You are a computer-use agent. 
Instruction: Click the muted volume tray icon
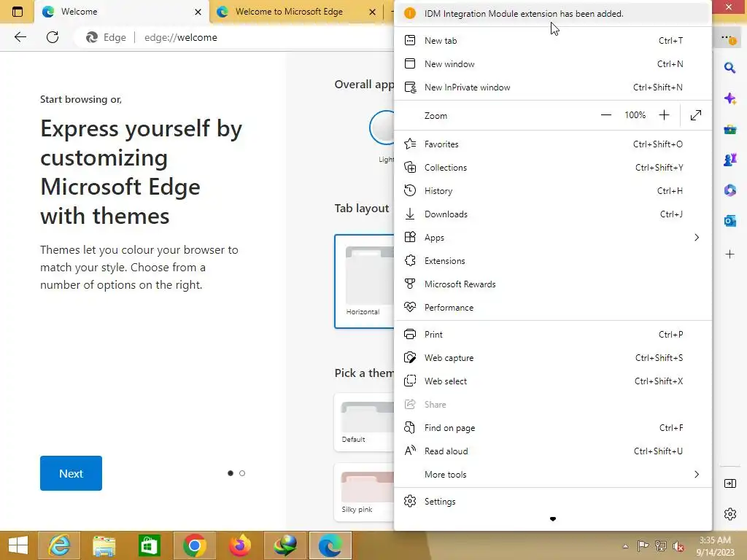pyautogui.click(x=678, y=546)
